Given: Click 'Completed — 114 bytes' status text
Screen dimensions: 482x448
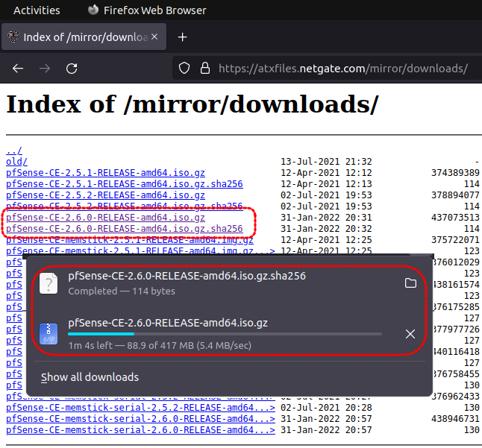Looking at the screenshot, I should point(122,291).
